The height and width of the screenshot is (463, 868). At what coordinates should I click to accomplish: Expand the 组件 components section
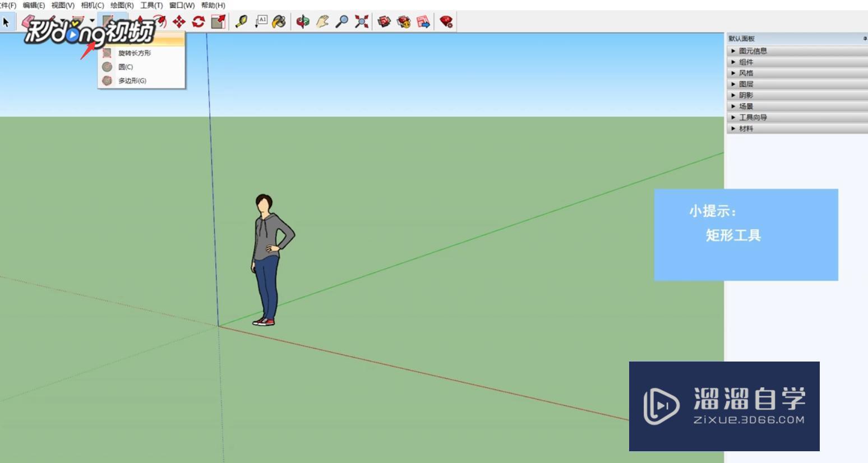tap(745, 62)
